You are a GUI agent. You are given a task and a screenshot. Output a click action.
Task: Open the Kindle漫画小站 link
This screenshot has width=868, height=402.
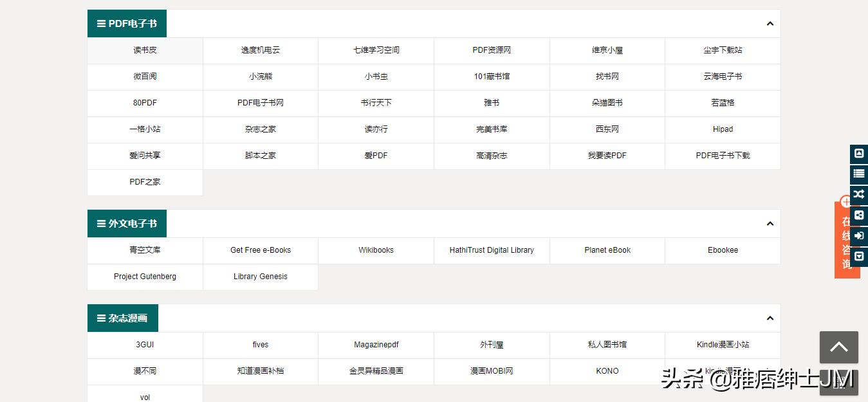point(723,344)
